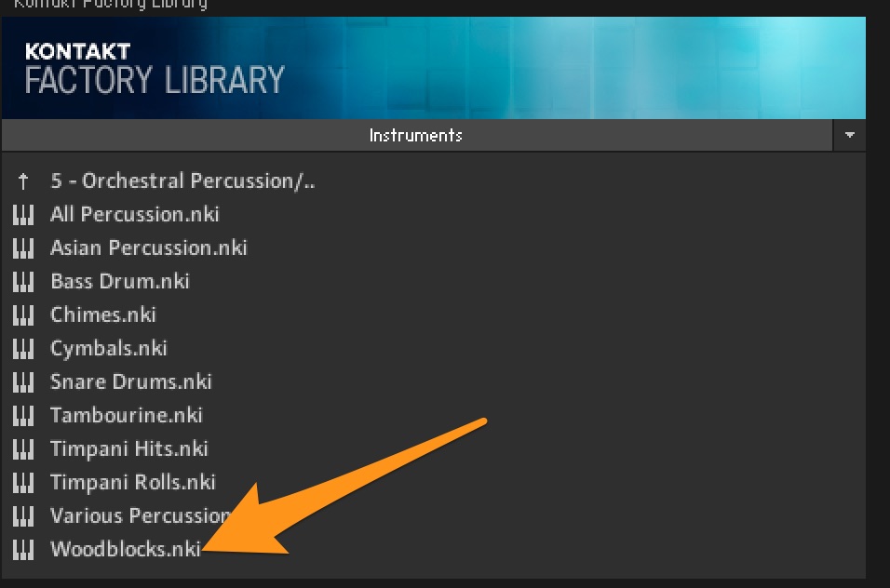Click the instrument icon beside Chimes.nki
Image resolution: width=890 pixels, height=588 pixels.
coord(23,314)
